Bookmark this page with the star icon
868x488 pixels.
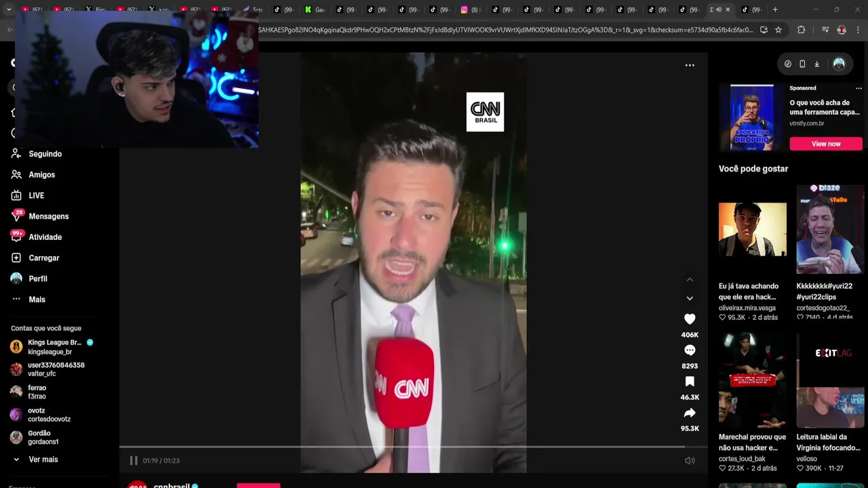778,30
